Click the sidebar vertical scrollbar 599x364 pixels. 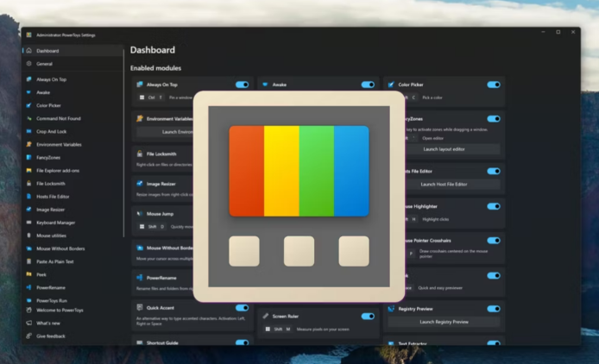click(123, 143)
